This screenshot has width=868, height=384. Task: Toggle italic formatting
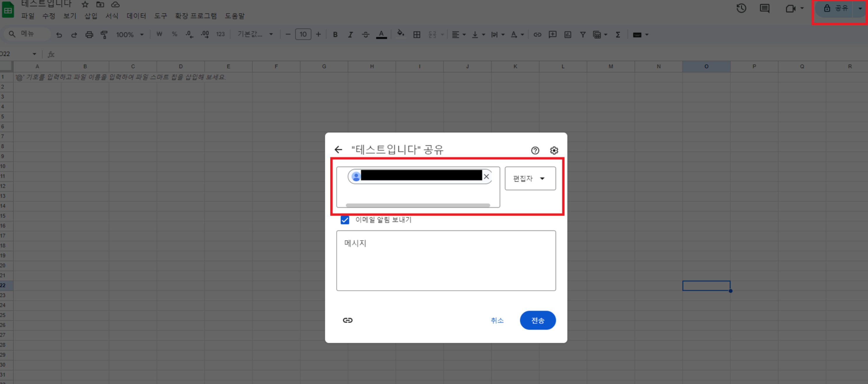(x=351, y=34)
